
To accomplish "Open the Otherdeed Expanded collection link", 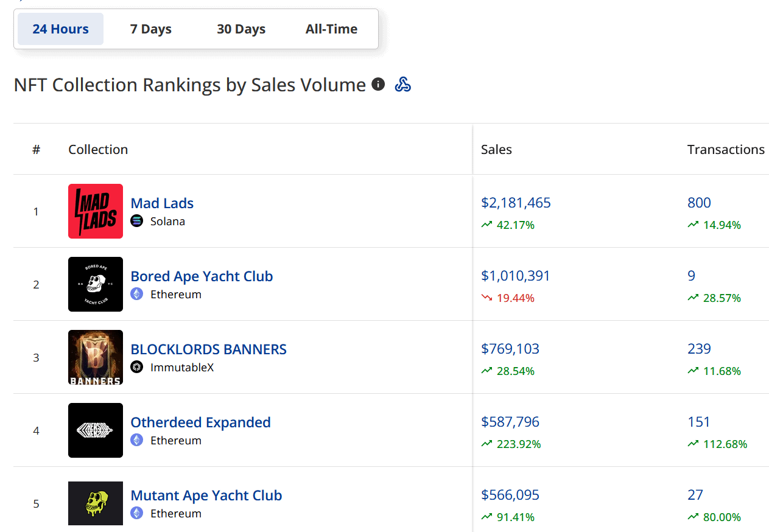I will [x=201, y=422].
